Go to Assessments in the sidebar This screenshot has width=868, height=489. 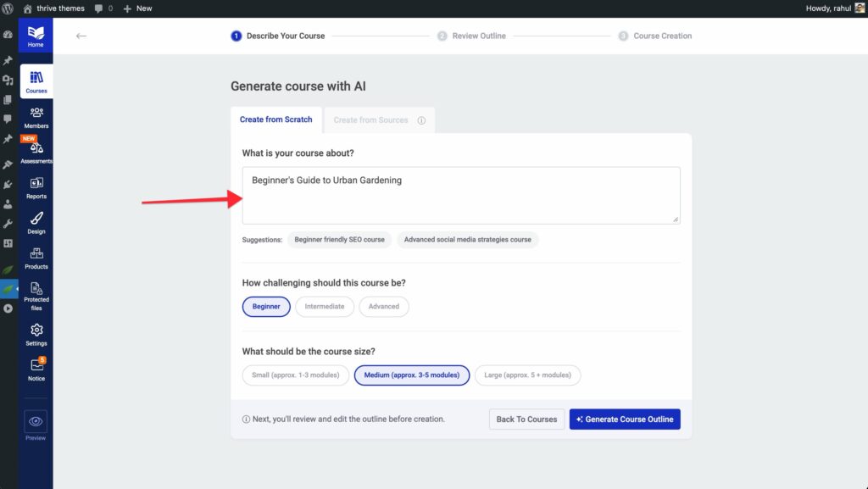(36, 152)
